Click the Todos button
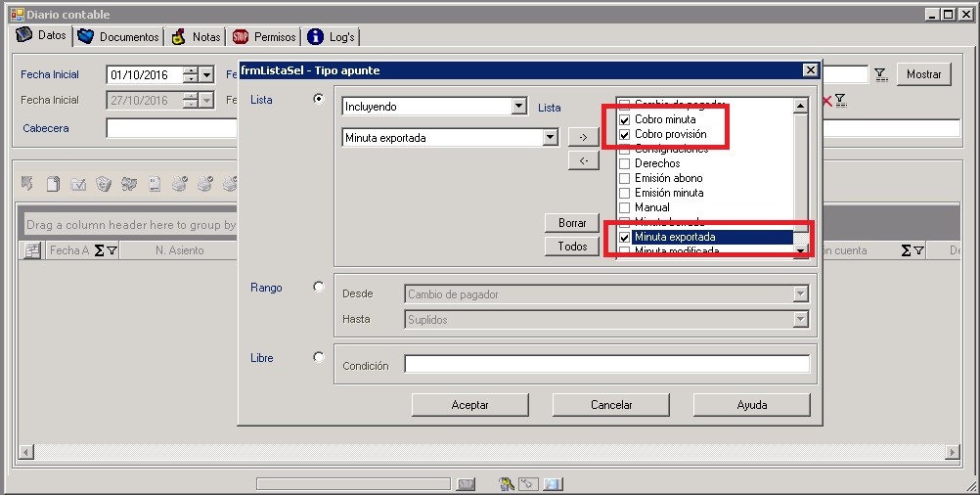This screenshot has width=980, height=495. [x=572, y=247]
